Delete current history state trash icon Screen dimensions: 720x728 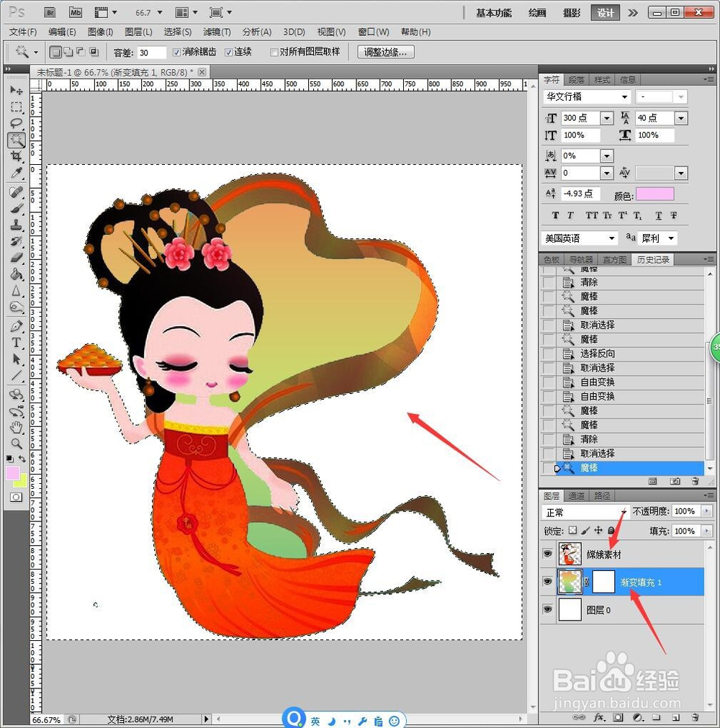click(695, 481)
